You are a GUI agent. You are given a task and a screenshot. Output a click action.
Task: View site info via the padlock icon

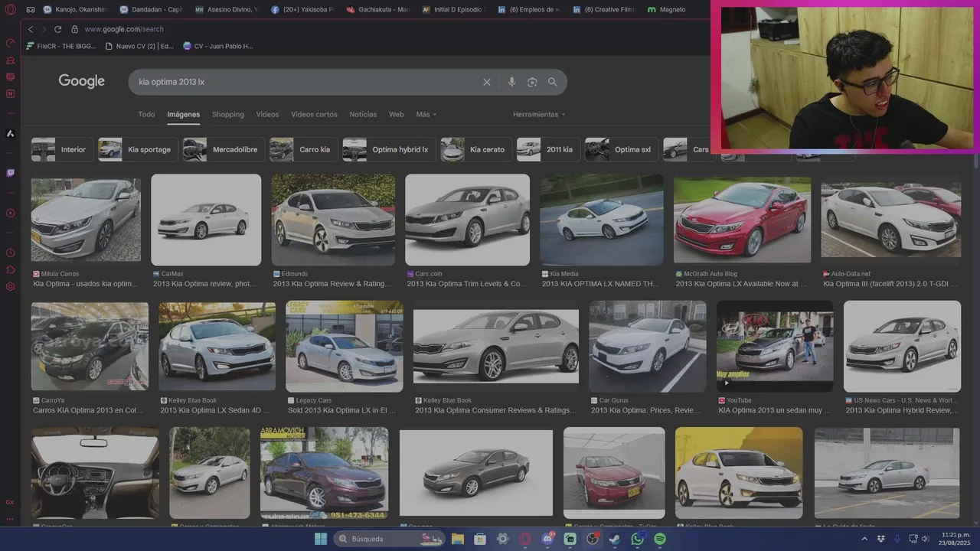(74, 29)
